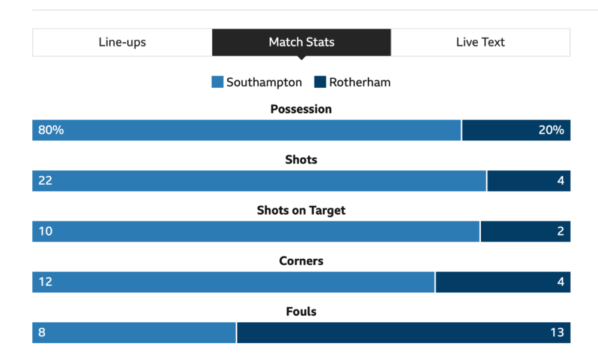Switch to the Live Text tab

pyautogui.click(x=480, y=42)
